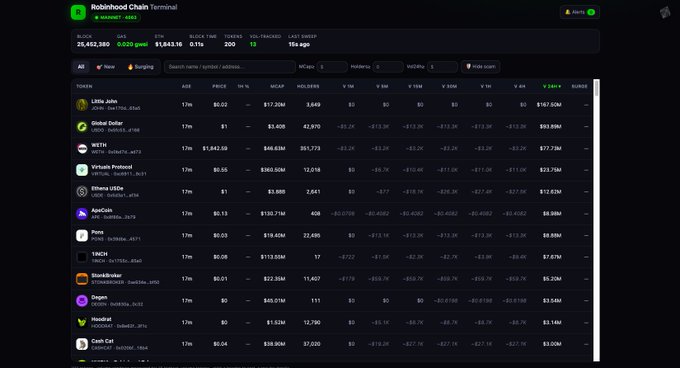This screenshot has height=368, width=680.
Task: Click the Degen token name
Action: coord(99,297)
